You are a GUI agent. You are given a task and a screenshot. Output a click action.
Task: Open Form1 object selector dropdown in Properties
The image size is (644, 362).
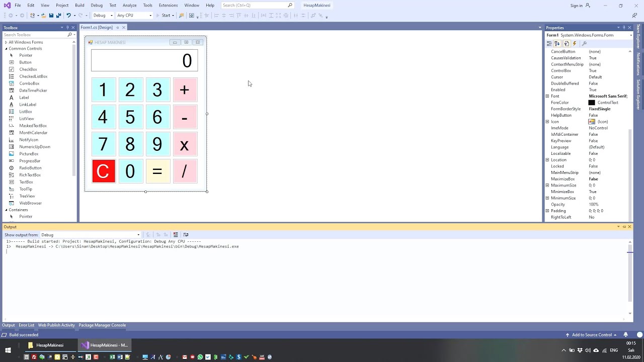[x=631, y=35]
